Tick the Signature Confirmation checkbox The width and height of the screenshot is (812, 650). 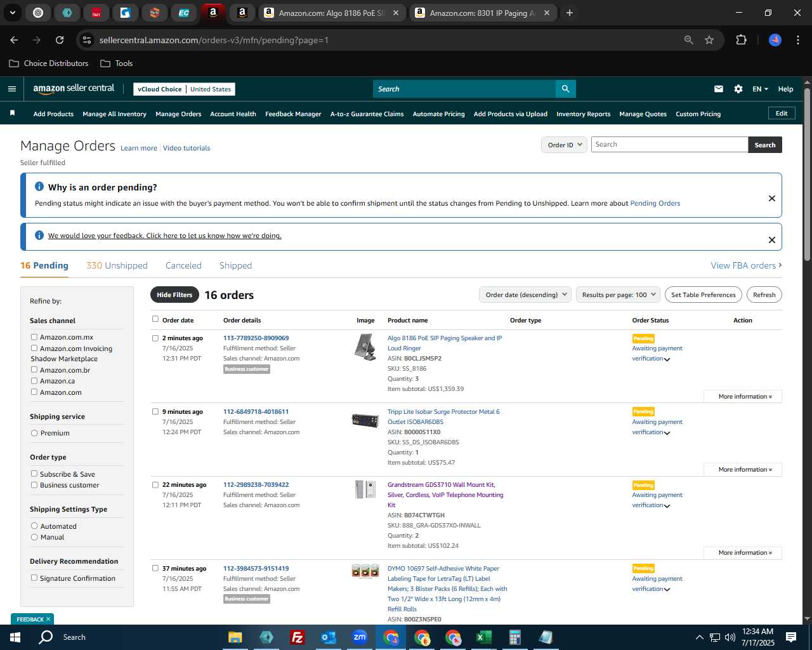34,578
